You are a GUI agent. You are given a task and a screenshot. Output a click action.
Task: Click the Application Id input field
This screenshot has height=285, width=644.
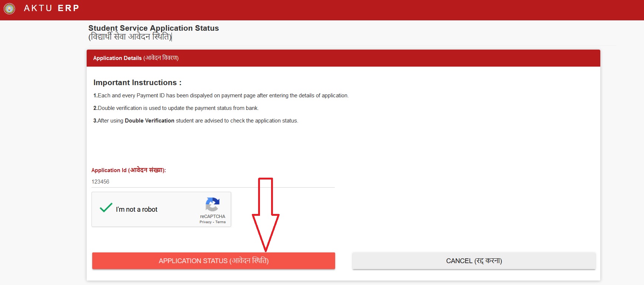click(213, 182)
